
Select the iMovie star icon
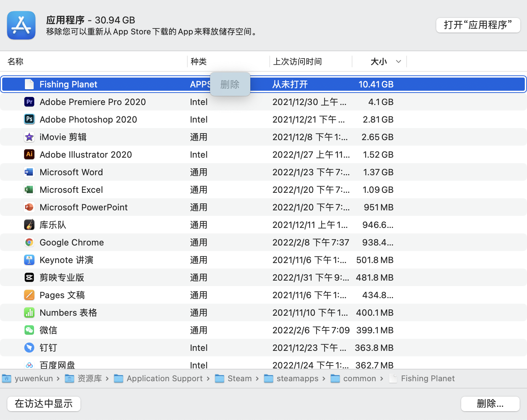click(29, 137)
